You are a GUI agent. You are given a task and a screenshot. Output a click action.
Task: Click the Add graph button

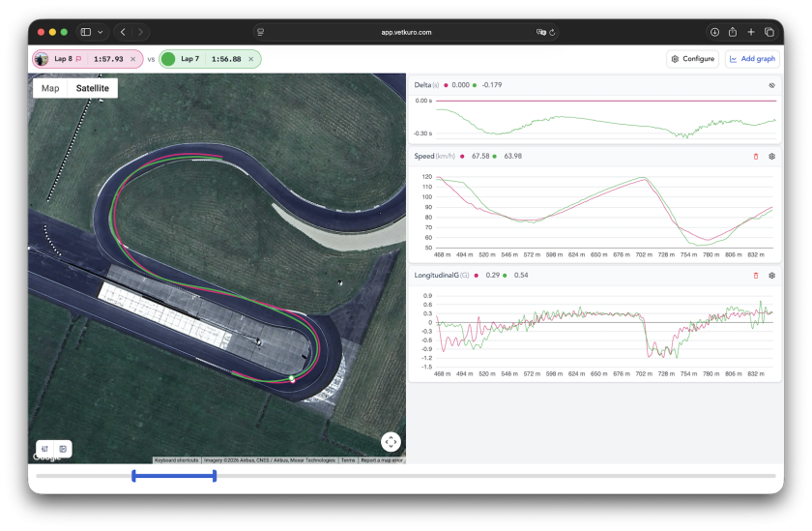(752, 59)
